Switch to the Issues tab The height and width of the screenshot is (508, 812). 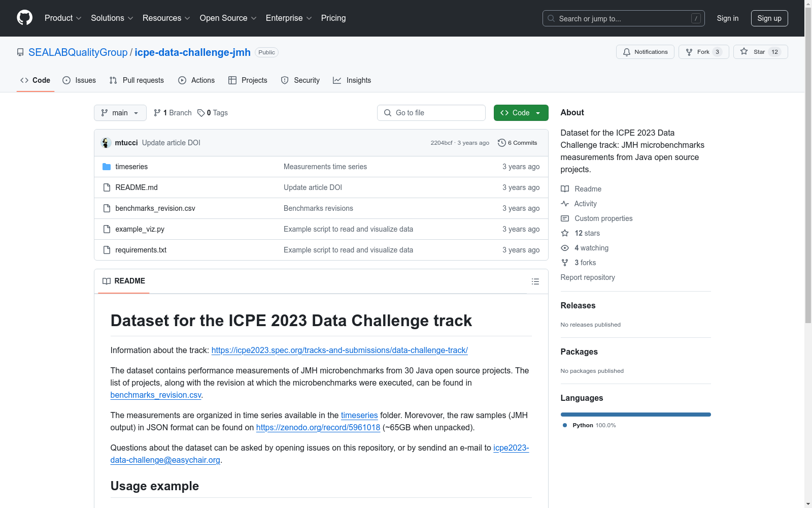[79, 80]
